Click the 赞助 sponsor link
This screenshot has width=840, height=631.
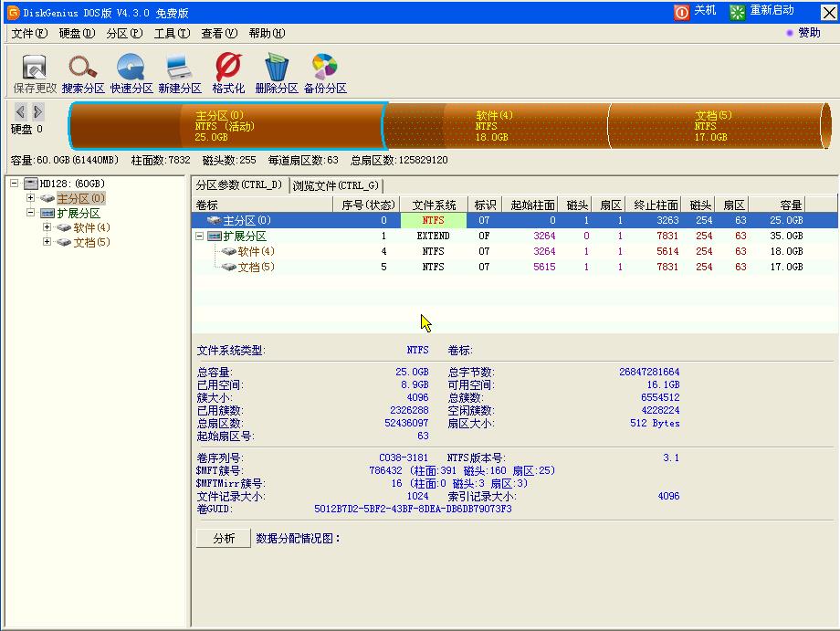[x=809, y=33]
